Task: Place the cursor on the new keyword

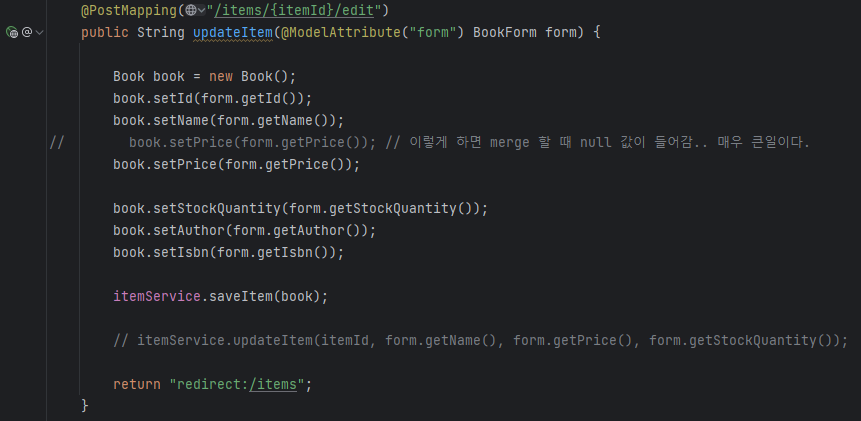Action: coord(221,76)
